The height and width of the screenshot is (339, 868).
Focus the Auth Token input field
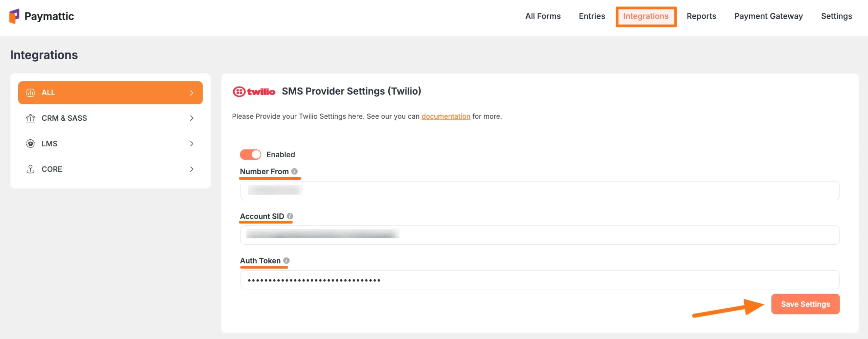point(539,280)
